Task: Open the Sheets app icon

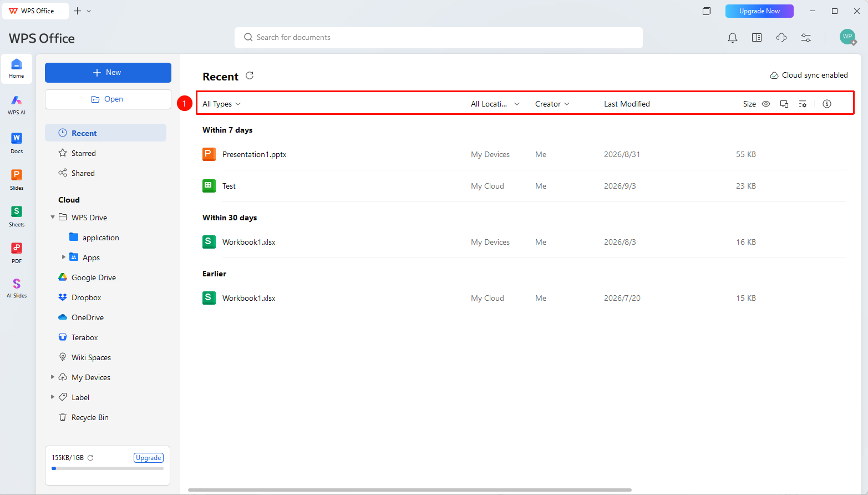Action: pos(17,216)
